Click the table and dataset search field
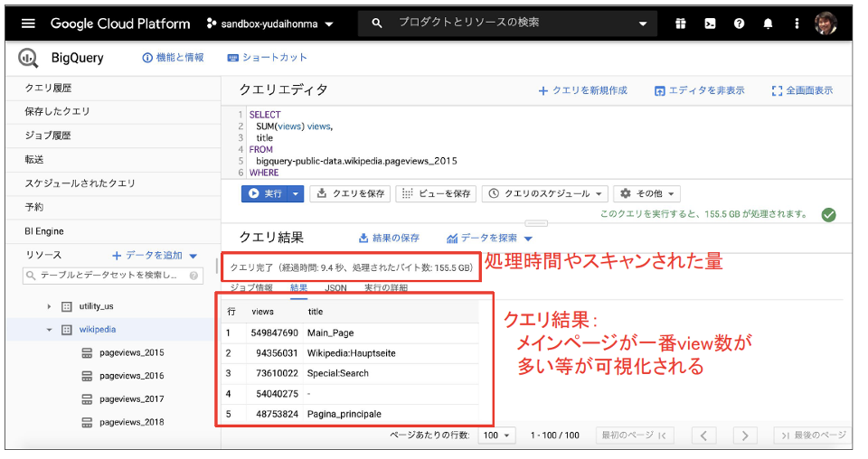868x459 pixels. click(x=111, y=275)
